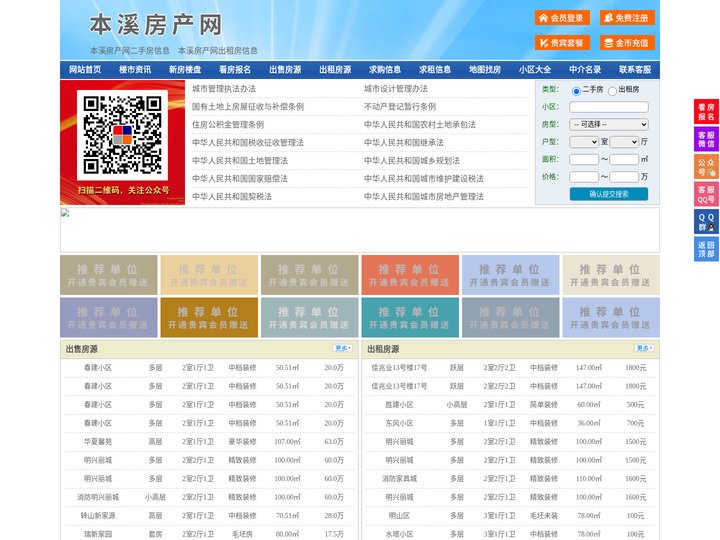Open the 户型 厅 count dropdown

[624, 142]
